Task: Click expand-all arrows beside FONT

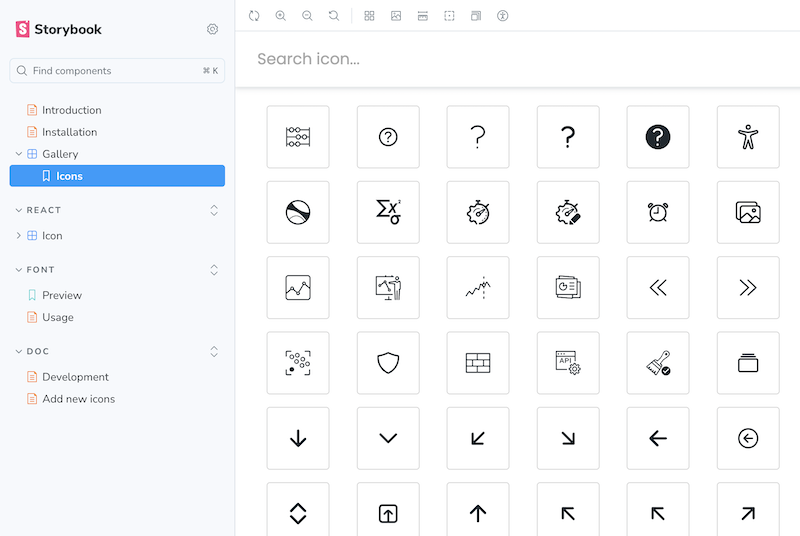Action: click(x=214, y=270)
